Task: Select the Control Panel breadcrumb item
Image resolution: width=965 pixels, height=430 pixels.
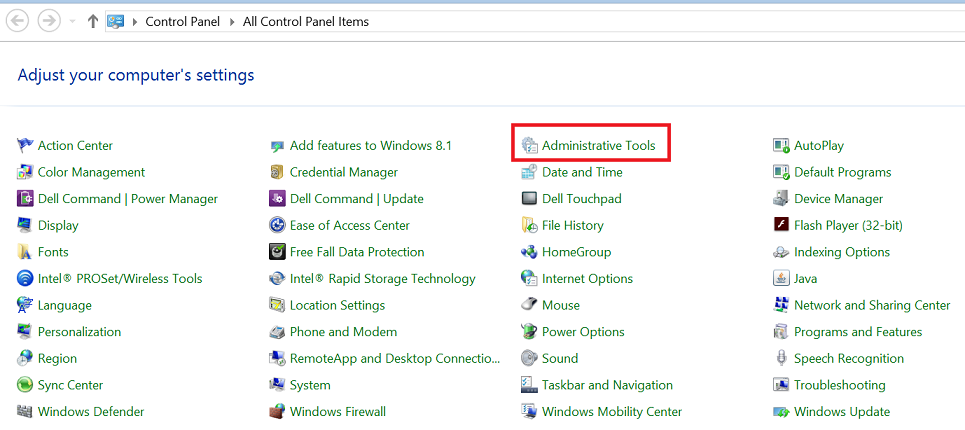Action: pos(185,21)
